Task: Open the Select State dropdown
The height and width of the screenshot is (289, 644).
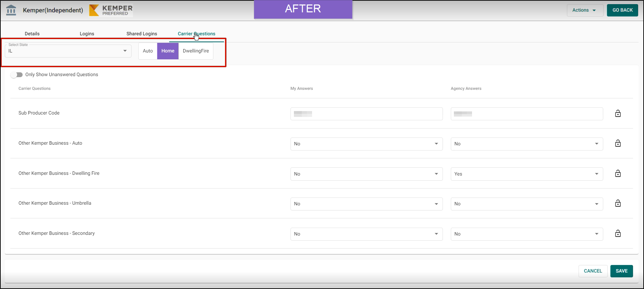Action: coord(68,51)
